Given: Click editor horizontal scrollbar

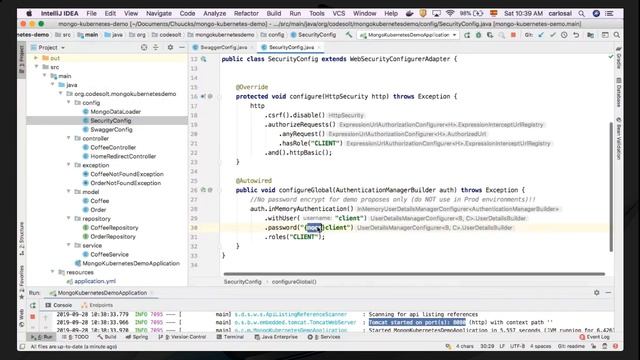Looking at the screenshot, I should coord(414,274).
